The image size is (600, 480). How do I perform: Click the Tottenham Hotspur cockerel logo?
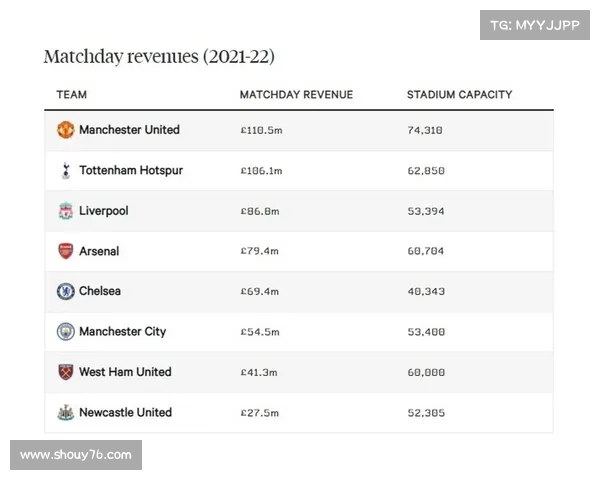[x=66, y=170]
